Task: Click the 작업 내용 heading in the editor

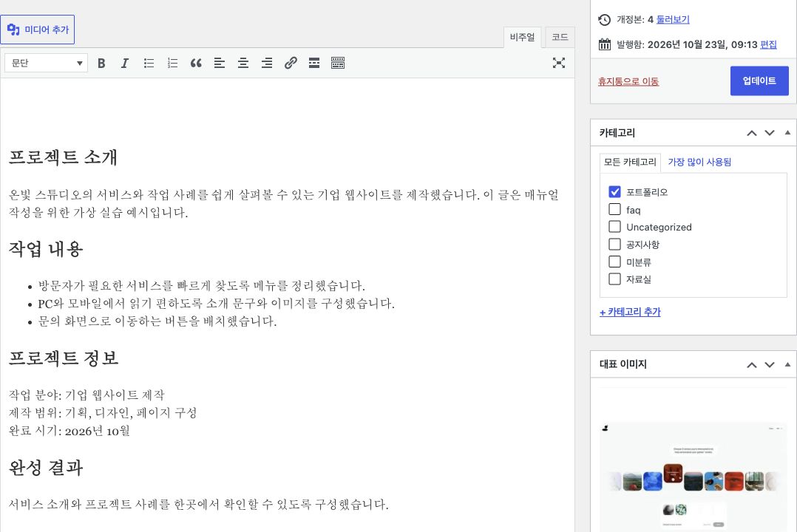Action: (x=46, y=249)
